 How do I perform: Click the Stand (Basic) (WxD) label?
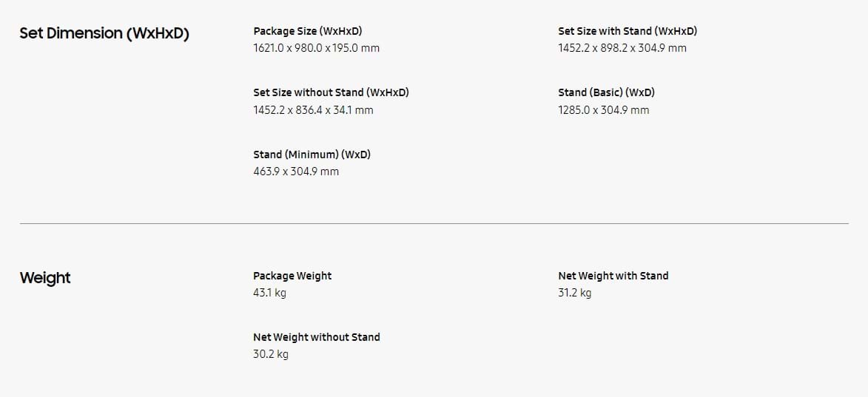pyautogui.click(x=606, y=92)
